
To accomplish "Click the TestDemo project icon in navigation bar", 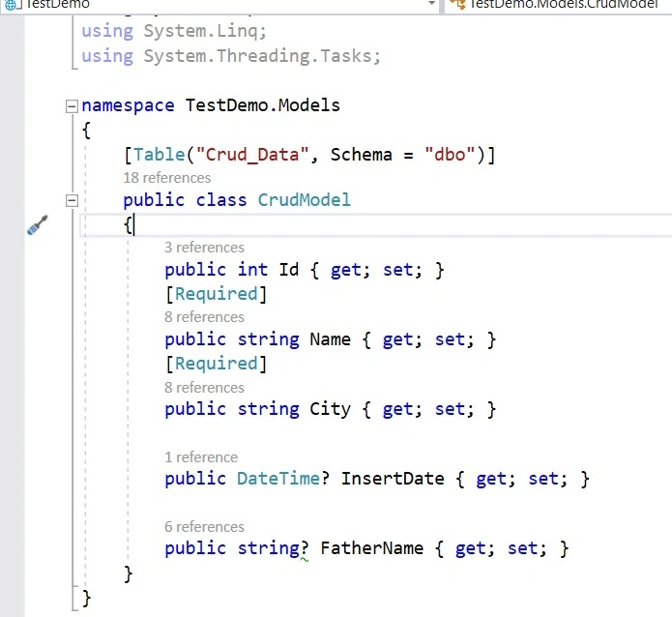I will pyautogui.click(x=11, y=5).
